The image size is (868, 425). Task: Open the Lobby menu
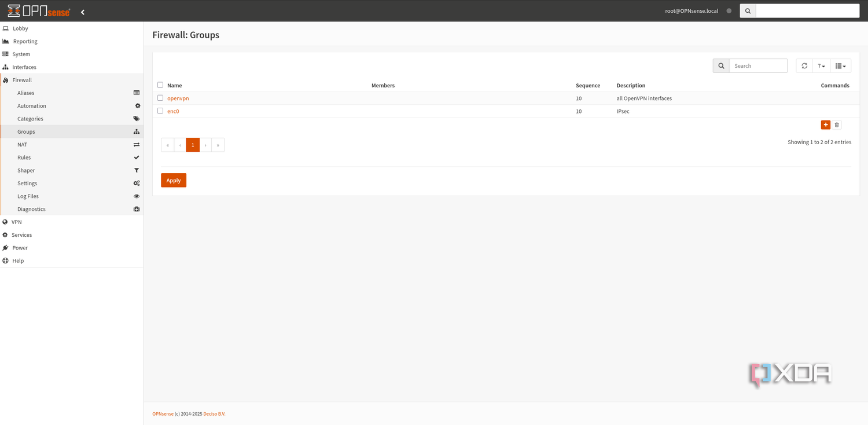point(72,28)
